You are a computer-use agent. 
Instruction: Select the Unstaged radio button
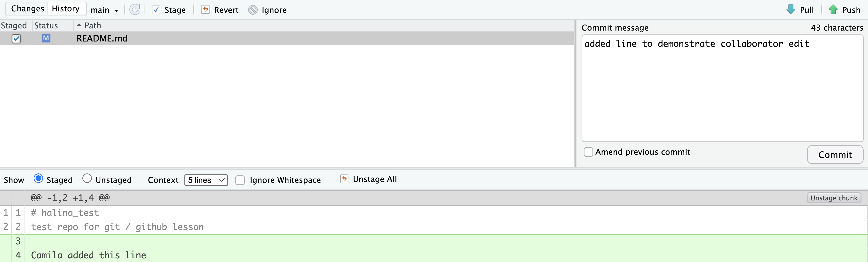click(x=87, y=178)
